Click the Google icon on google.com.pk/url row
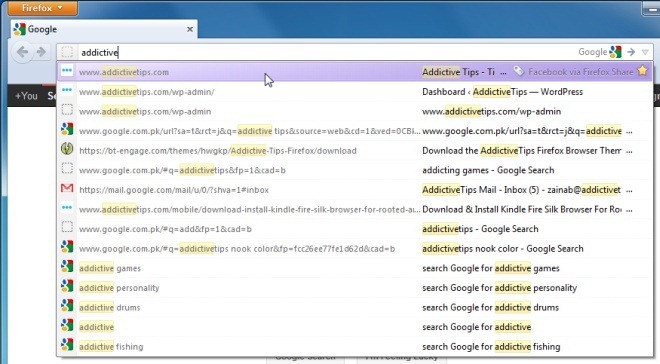 tap(67, 129)
